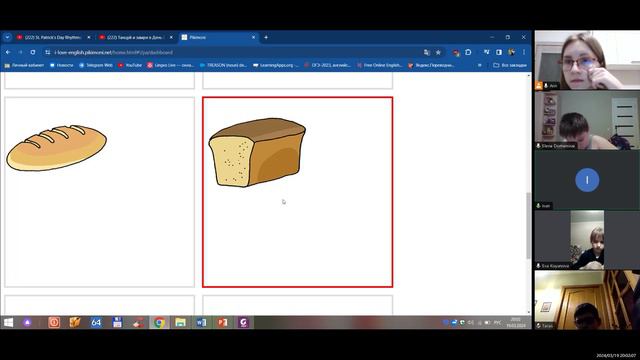The image size is (640, 360).
Task: Select Ivan's avatar tile
Action: tap(587, 180)
